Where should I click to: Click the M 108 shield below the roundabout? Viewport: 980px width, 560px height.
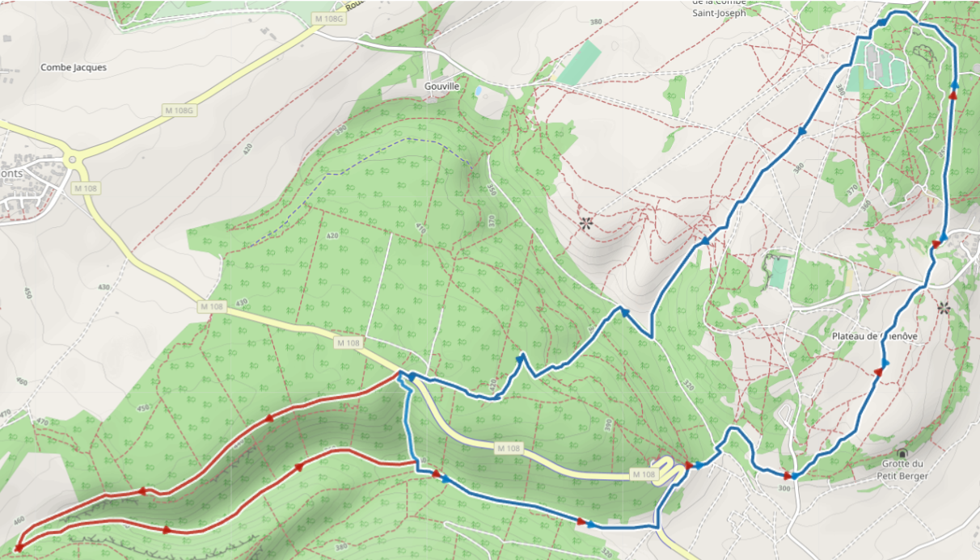click(x=85, y=188)
